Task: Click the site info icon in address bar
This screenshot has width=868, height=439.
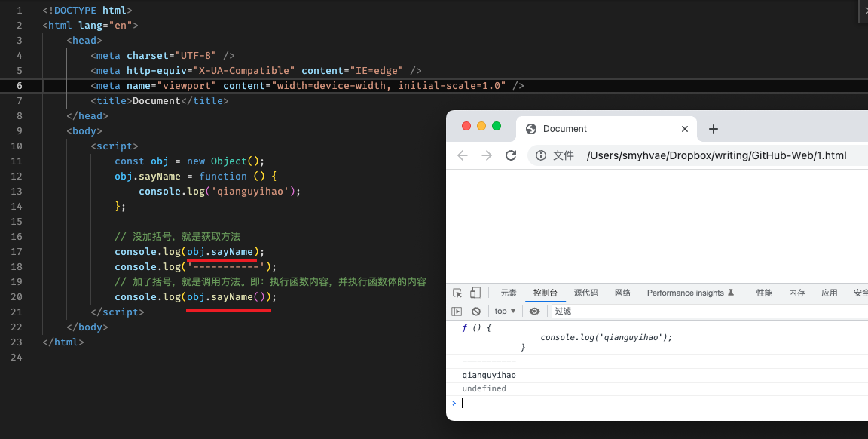Action: coord(541,155)
